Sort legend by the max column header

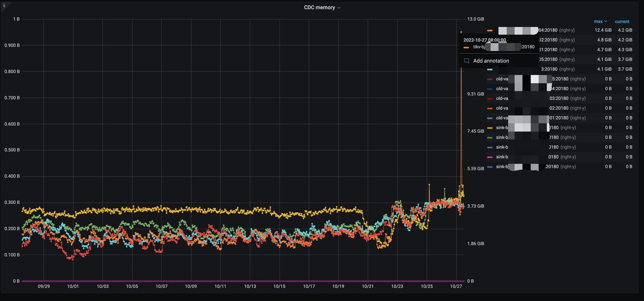598,21
